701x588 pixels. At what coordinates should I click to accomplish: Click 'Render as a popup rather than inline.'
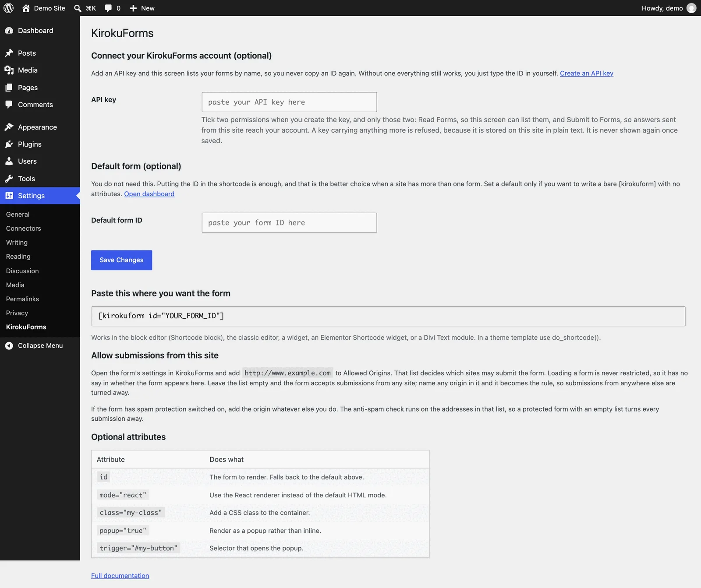tap(265, 531)
